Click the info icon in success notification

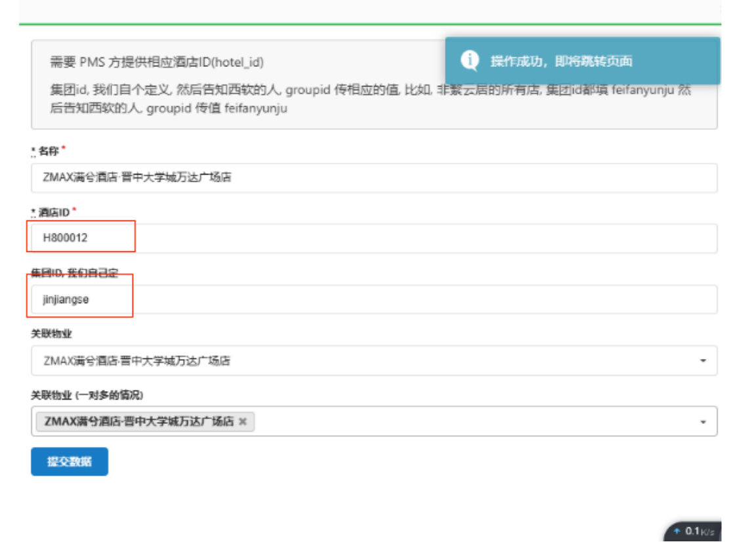(x=470, y=60)
